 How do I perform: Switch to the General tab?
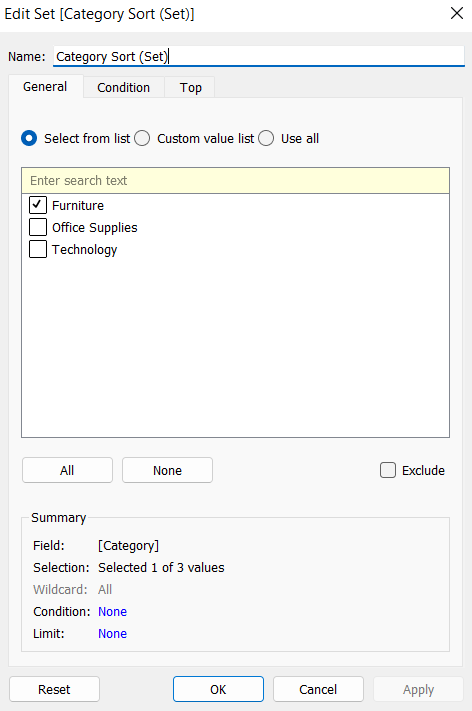45,87
